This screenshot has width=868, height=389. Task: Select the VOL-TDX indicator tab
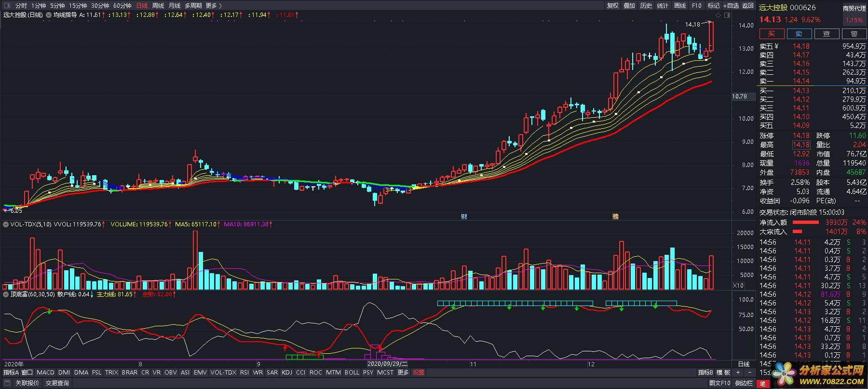[224, 373]
